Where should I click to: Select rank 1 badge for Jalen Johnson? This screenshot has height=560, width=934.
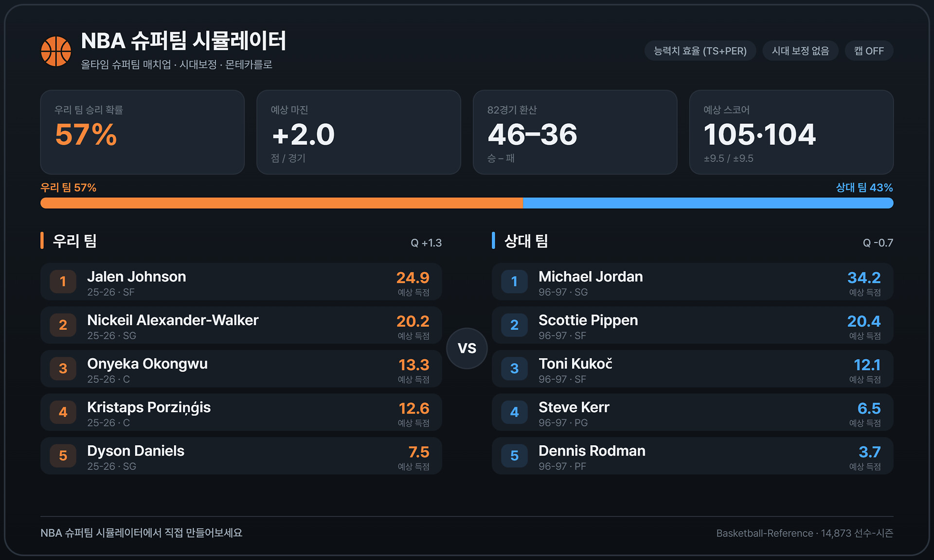(63, 281)
